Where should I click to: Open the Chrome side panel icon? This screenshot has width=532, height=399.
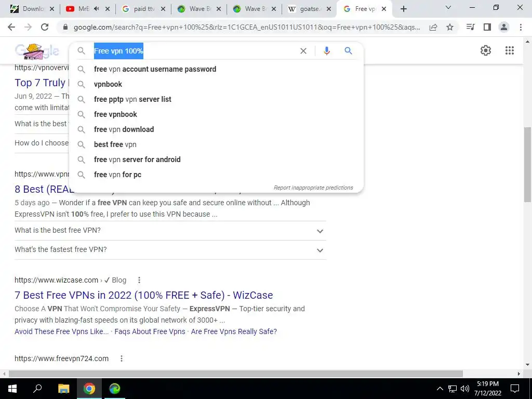tap(487, 27)
